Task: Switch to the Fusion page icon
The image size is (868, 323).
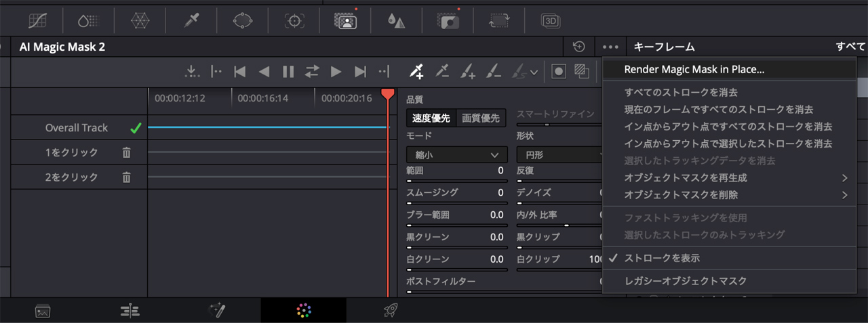Action: pos(217,311)
